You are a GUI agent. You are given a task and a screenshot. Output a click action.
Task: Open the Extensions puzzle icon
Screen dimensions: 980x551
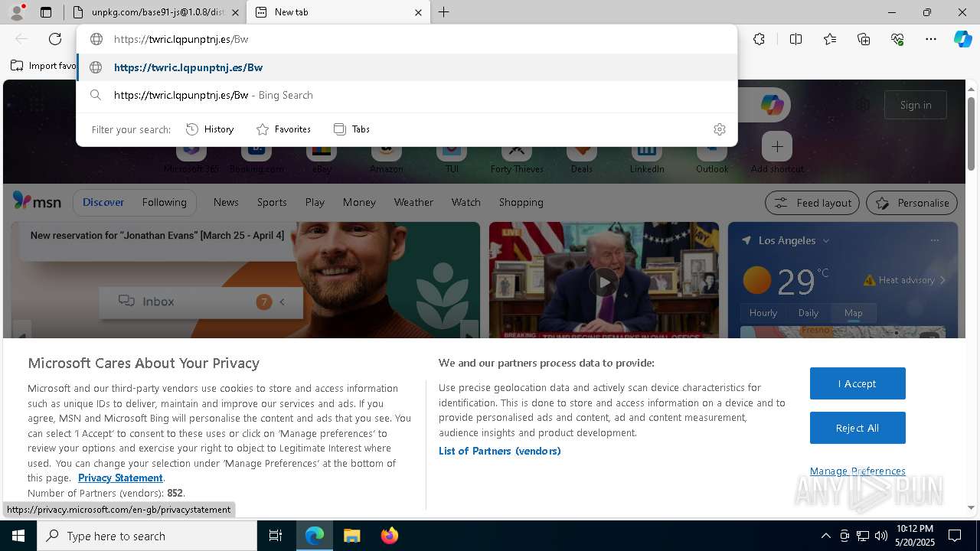[x=759, y=39]
